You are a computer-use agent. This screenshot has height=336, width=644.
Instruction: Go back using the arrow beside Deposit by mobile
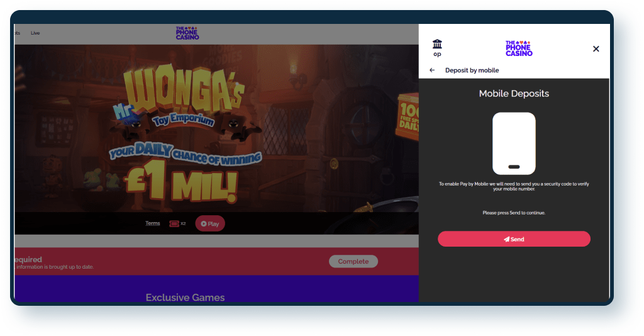[432, 70]
